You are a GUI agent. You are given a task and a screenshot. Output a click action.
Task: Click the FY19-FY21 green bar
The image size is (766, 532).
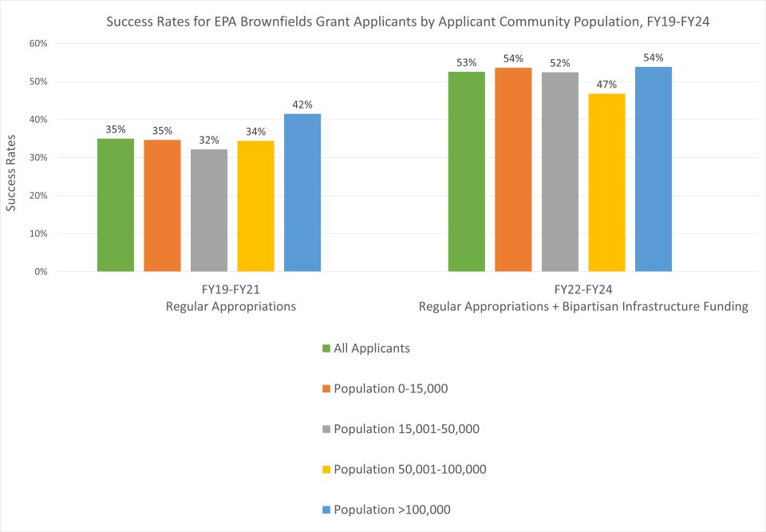point(116,205)
